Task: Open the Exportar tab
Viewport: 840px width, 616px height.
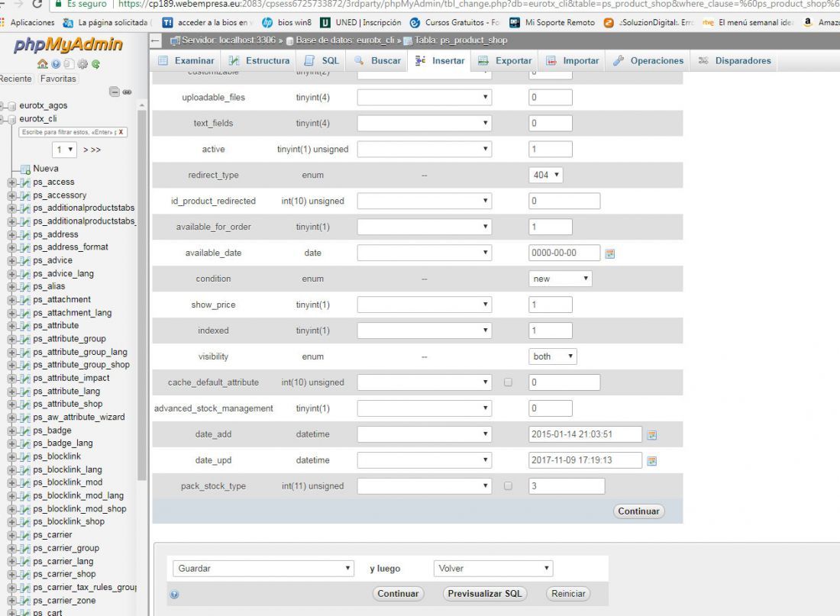Action: coord(506,61)
